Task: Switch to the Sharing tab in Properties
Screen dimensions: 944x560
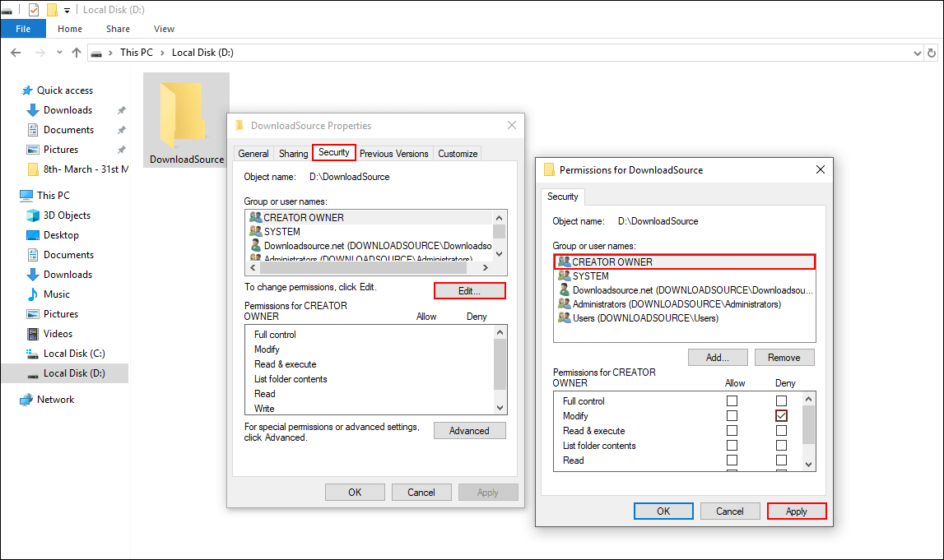Action: [x=293, y=154]
